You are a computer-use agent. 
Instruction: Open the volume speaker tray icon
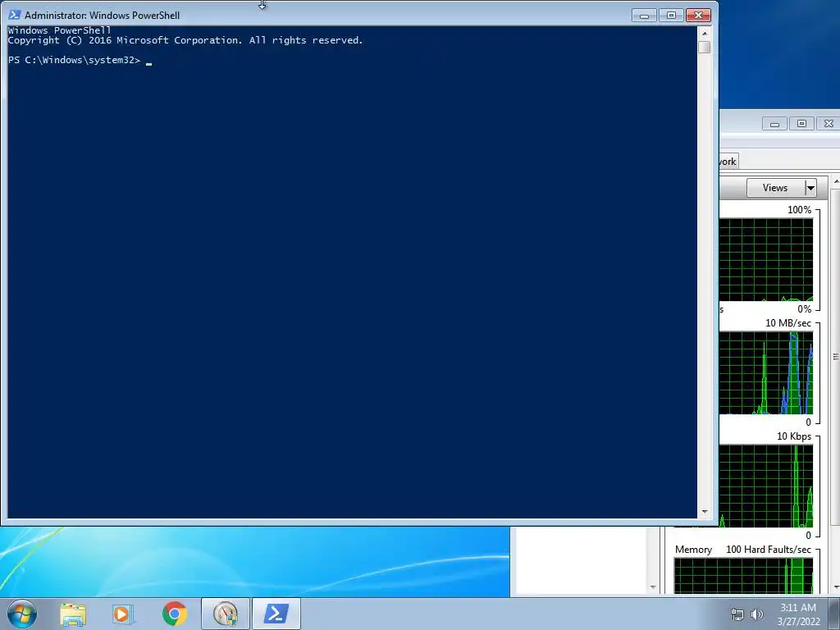757,614
